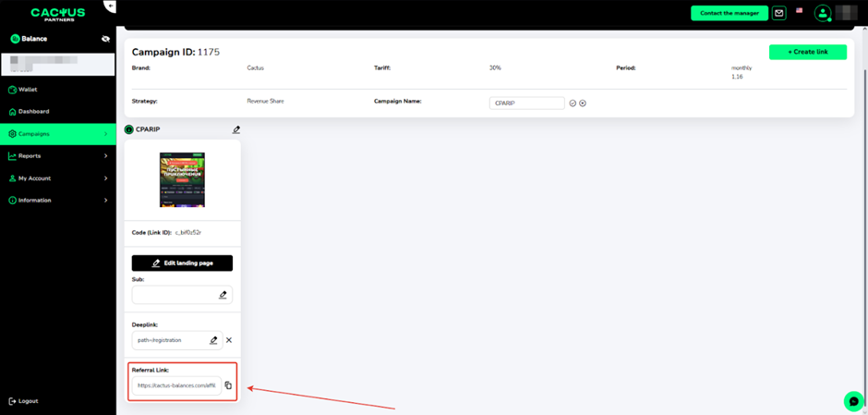This screenshot has height=415, width=868.
Task: Click the edit pencil in the Deeplink field
Action: tap(213, 340)
